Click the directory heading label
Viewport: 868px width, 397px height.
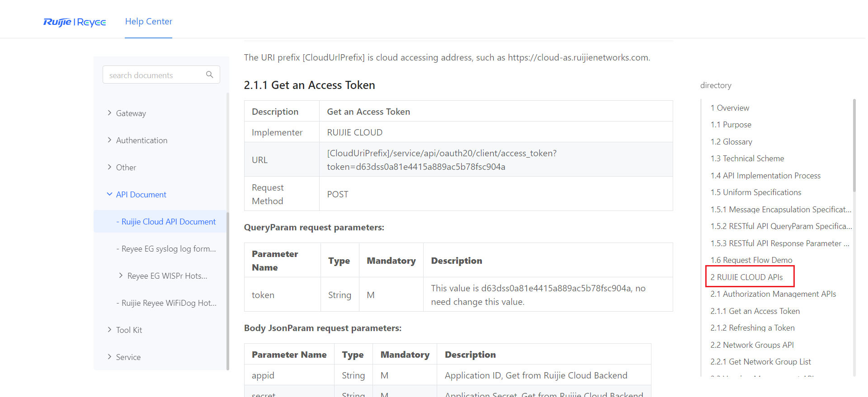point(716,85)
